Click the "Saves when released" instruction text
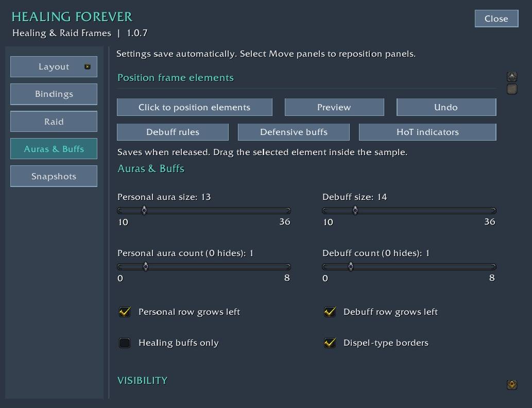 [262, 152]
